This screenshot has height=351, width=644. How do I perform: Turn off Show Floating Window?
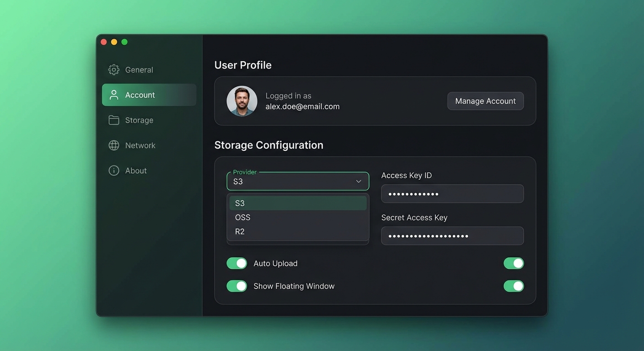click(x=236, y=286)
